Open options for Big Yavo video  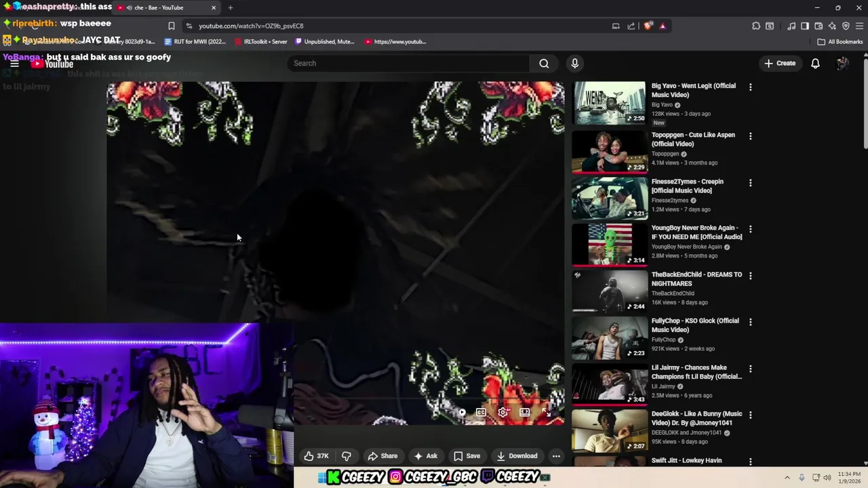750,87
